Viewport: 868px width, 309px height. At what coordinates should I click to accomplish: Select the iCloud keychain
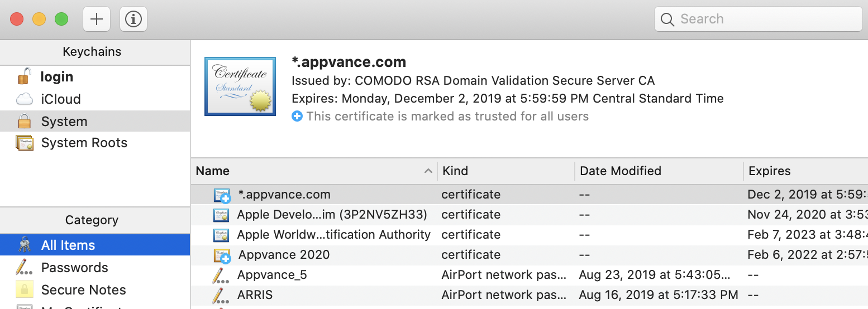95,99
